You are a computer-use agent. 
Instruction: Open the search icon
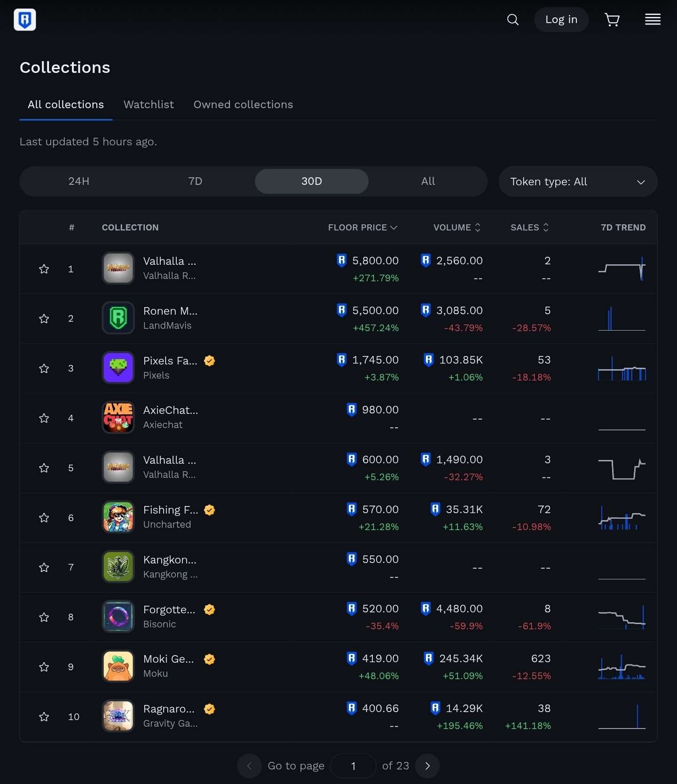click(512, 20)
